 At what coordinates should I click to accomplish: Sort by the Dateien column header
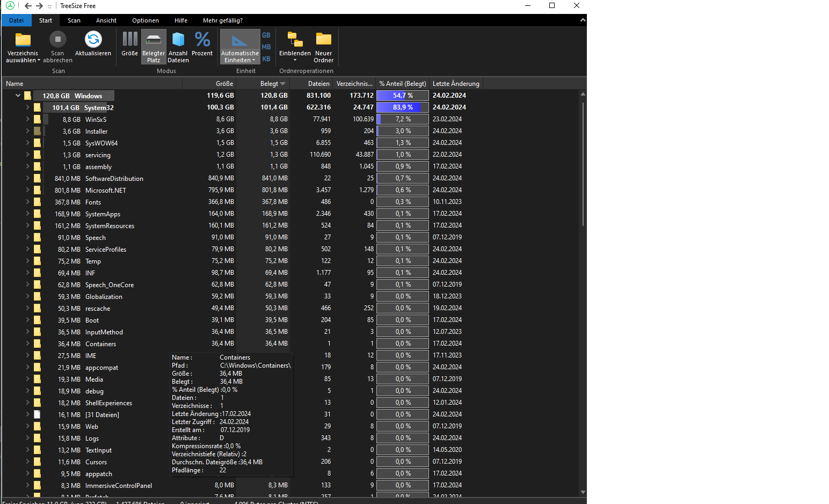pos(311,84)
